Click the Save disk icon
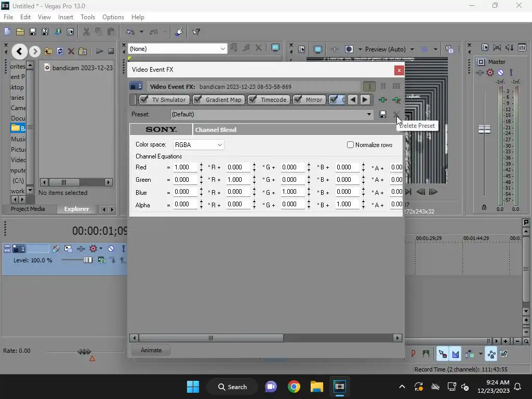532x399 pixels. 33,32
